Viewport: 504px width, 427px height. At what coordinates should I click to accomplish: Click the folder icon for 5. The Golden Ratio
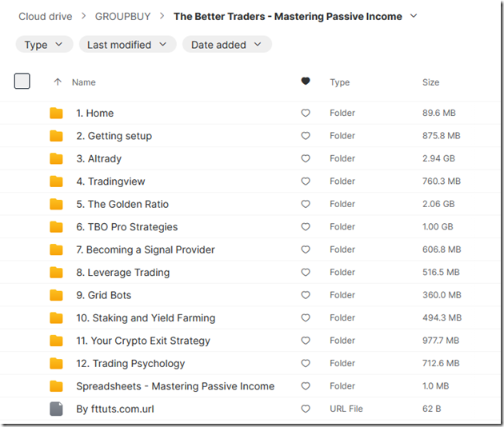[x=56, y=204]
